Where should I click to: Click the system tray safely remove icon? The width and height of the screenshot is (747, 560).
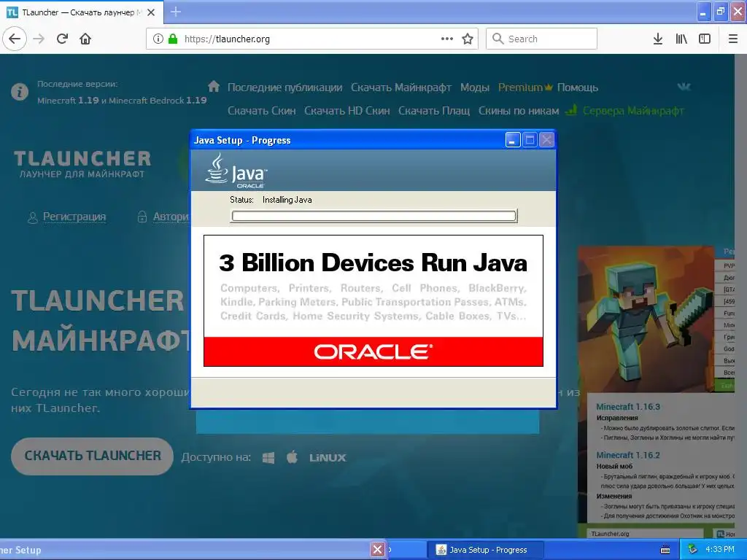tap(693, 550)
